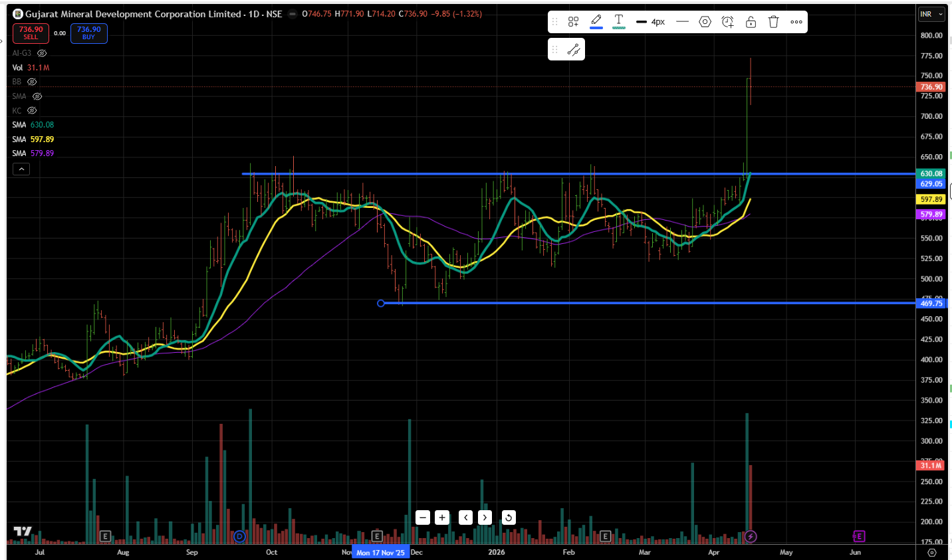Reset chart view with the circular arrow button
The height and width of the screenshot is (560, 952).
pyautogui.click(x=509, y=517)
